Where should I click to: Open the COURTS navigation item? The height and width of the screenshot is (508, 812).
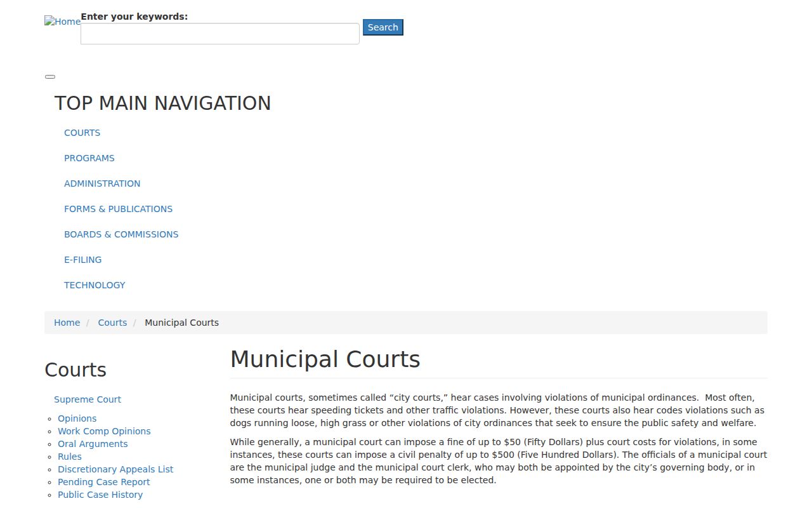click(x=82, y=133)
